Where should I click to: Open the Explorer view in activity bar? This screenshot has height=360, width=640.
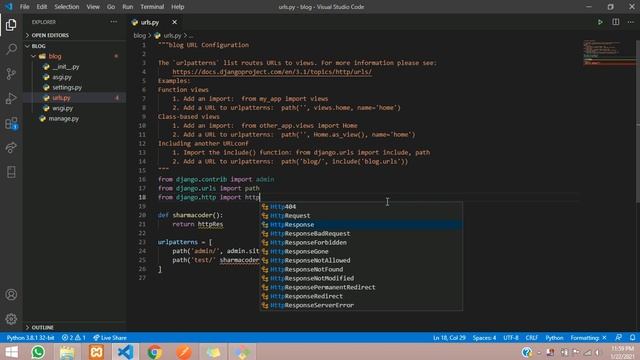pyautogui.click(x=11, y=25)
